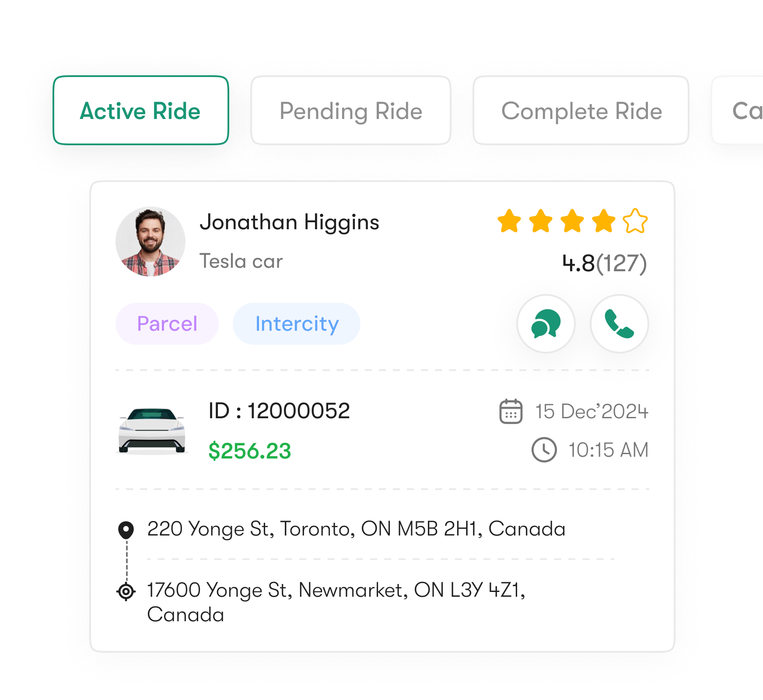Click the third rating star
The height and width of the screenshot is (700, 763).
[x=572, y=221]
